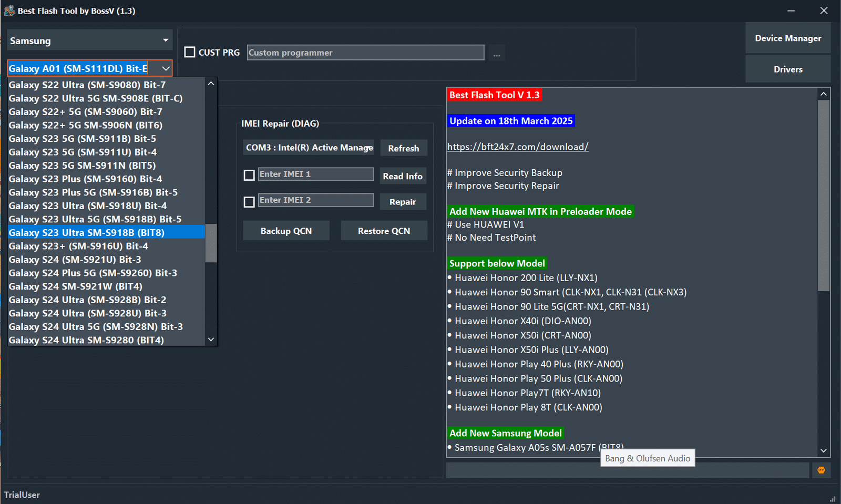Toggle the Enter IMEI 2 checkbox
841x504 pixels.
[x=249, y=202]
